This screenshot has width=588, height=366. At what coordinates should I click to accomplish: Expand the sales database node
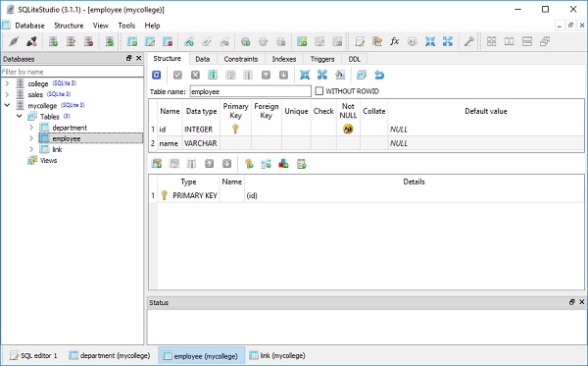tap(7, 94)
